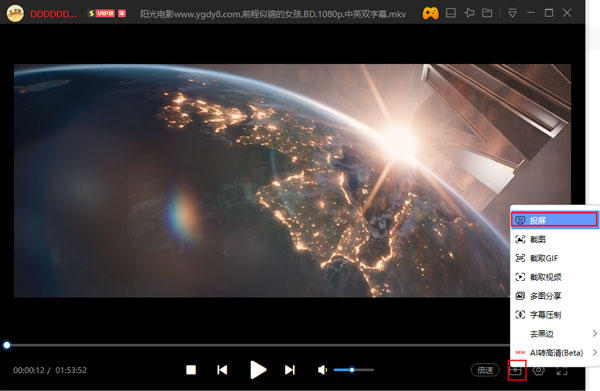600x391 pixels.
Task: Open the orange game controller icon
Action: [x=430, y=13]
